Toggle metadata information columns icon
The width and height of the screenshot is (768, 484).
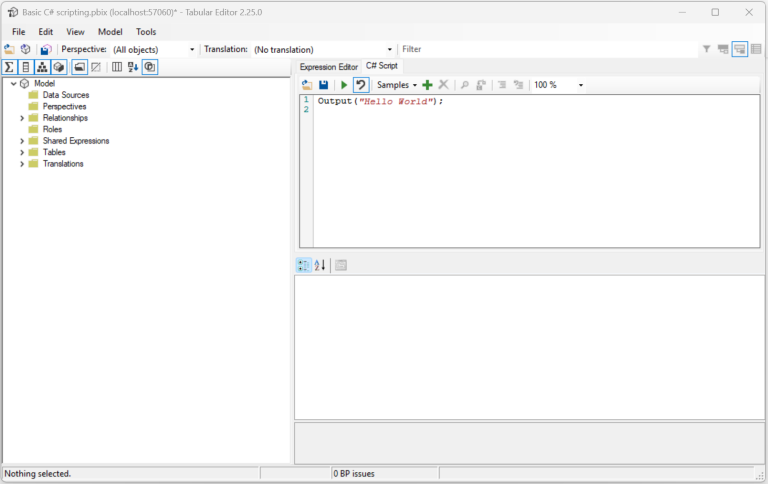pos(117,67)
